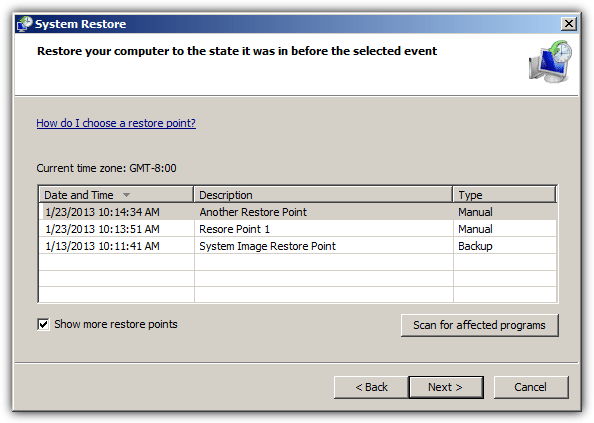Select Another Restore Point row

[x=298, y=212]
